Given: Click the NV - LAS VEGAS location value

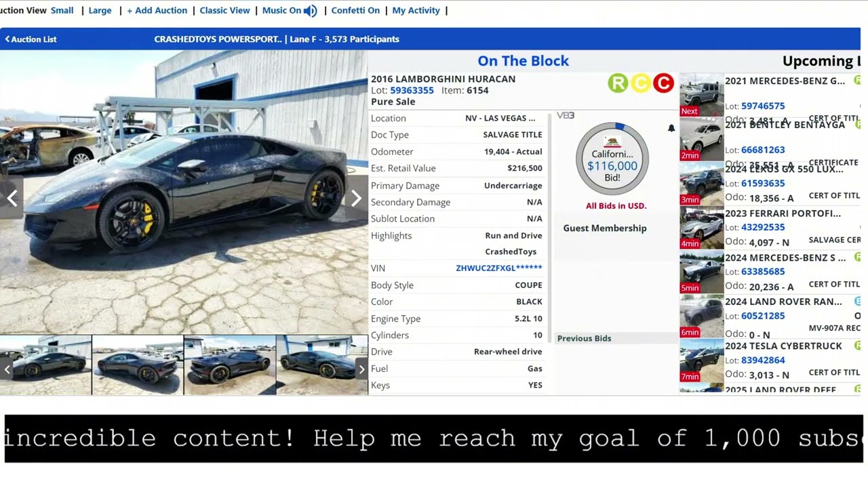Looking at the screenshot, I should [500, 118].
